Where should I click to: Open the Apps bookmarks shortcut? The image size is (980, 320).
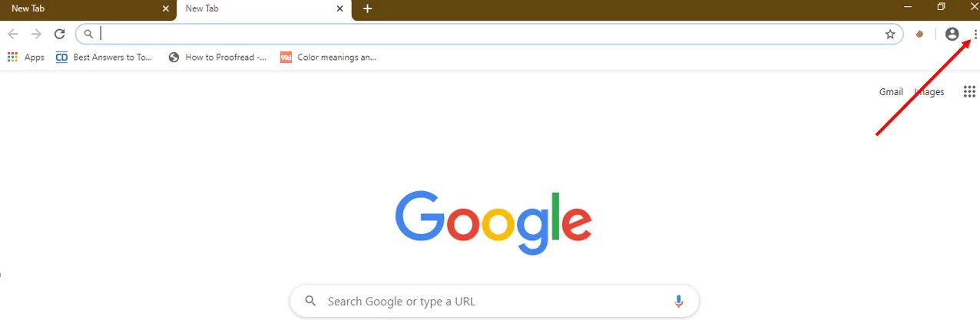point(26,58)
